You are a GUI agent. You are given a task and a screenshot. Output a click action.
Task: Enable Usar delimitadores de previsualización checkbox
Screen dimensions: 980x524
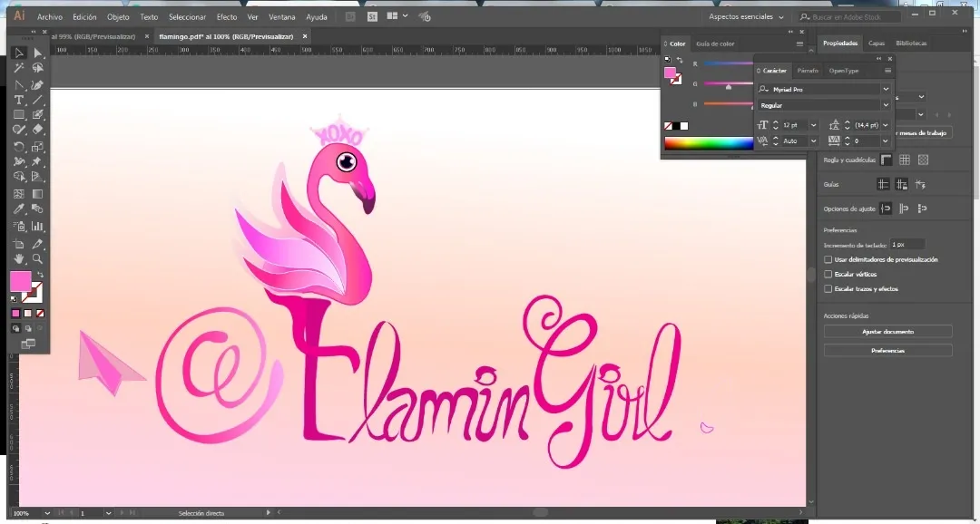(828, 259)
